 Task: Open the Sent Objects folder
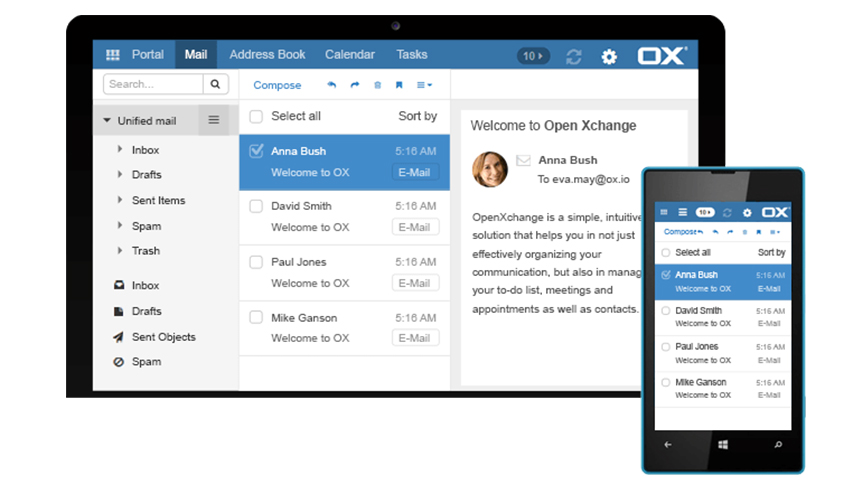[163, 337]
